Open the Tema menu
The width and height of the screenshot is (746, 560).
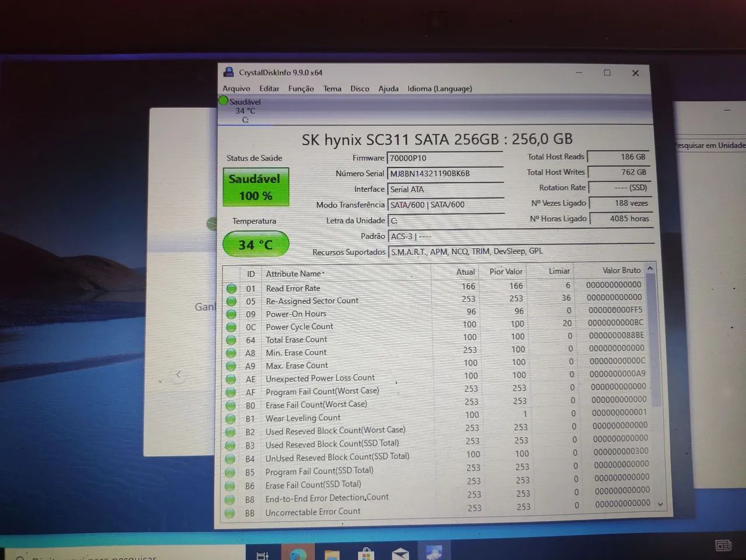pyautogui.click(x=332, y=89)
